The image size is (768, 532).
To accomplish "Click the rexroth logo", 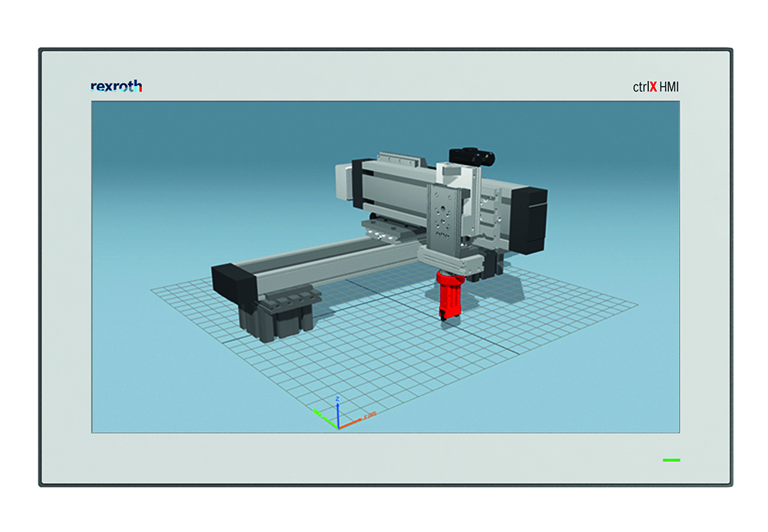I will [116, 86].
